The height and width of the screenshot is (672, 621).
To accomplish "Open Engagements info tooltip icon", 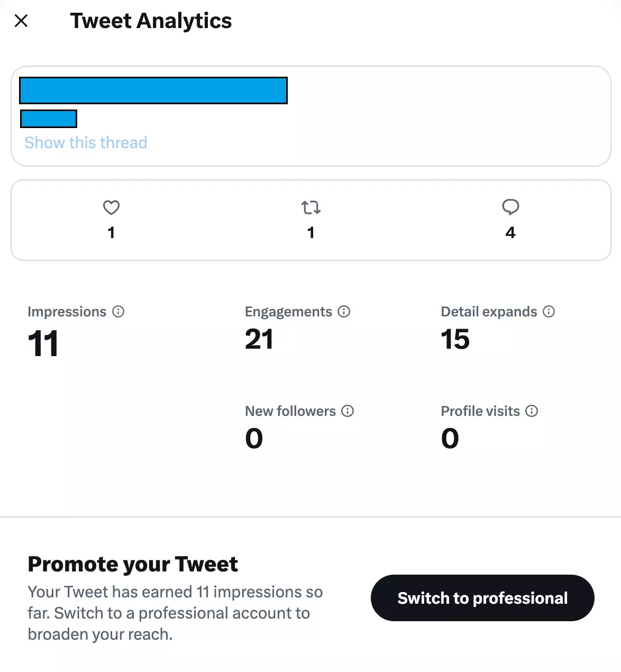I will pyautogui.click(x=344, y=312).
